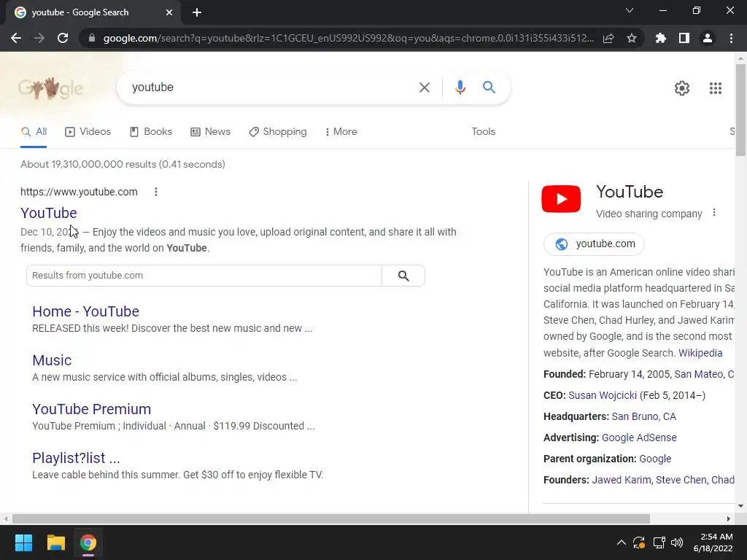Bookmark this page with star icon
The image size is (747, 560).
[632, 38]
